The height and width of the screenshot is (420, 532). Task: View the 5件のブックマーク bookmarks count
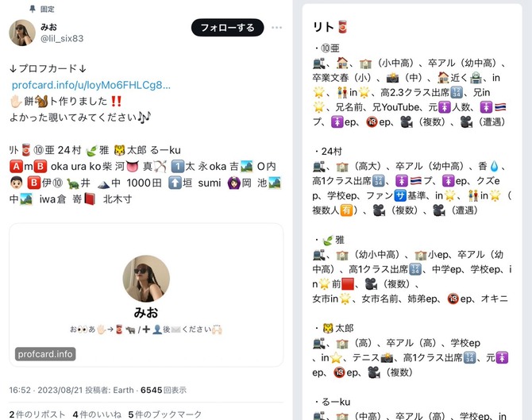(165, 414)
